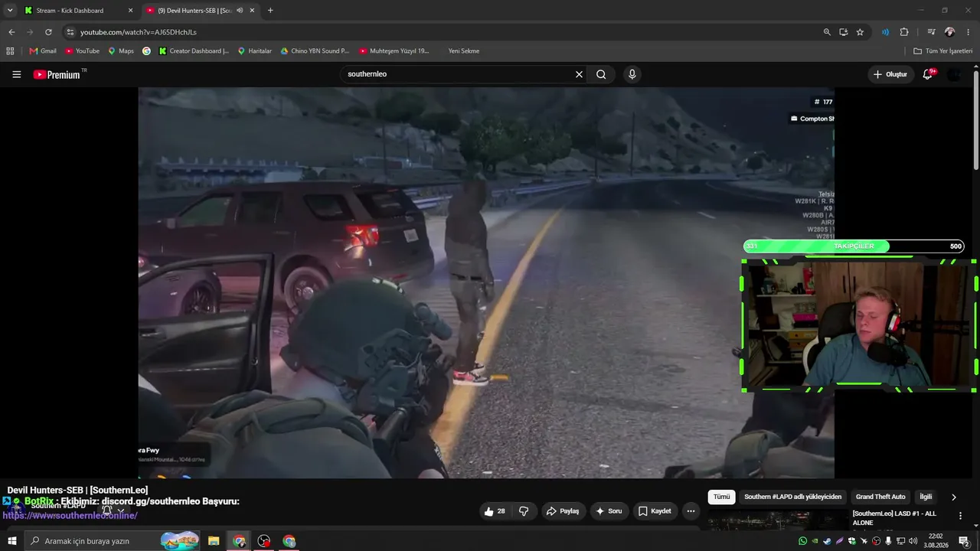Start voice search with the microphone
The height and width of the screenshot is (551, 980).
pyautogui.click(x=632, y=74)
